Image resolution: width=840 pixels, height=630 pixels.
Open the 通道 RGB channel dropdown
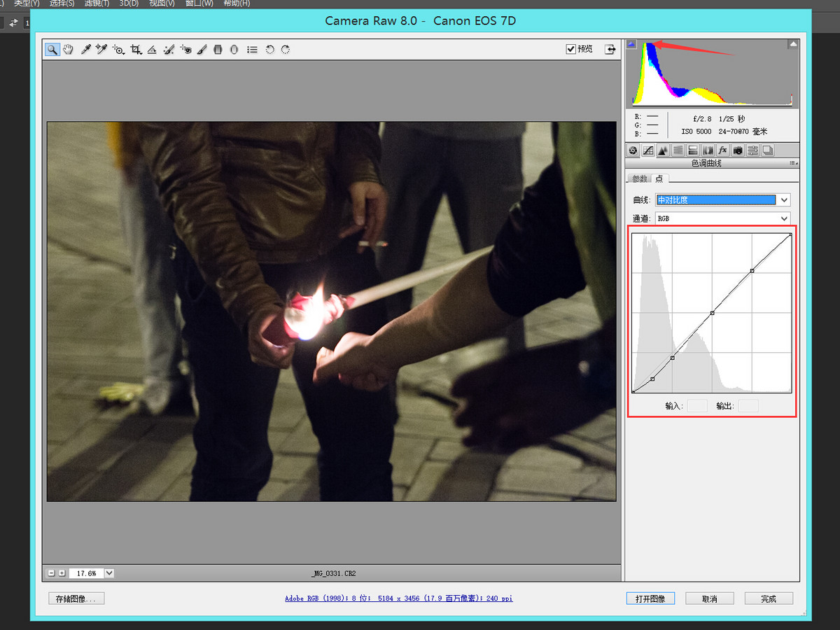coord(784,218)
